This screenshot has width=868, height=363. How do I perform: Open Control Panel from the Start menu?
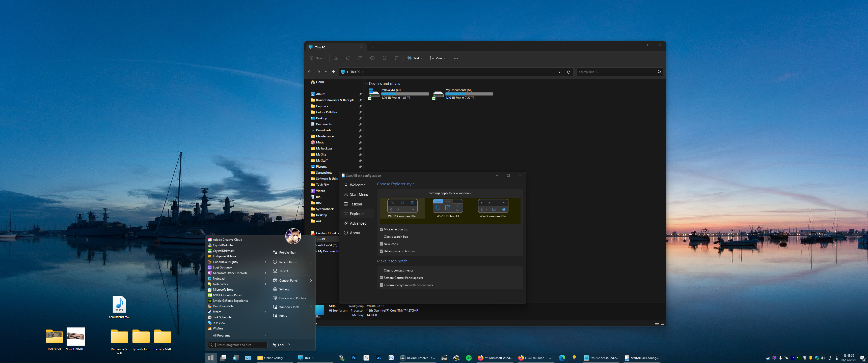tap(288, 281)
